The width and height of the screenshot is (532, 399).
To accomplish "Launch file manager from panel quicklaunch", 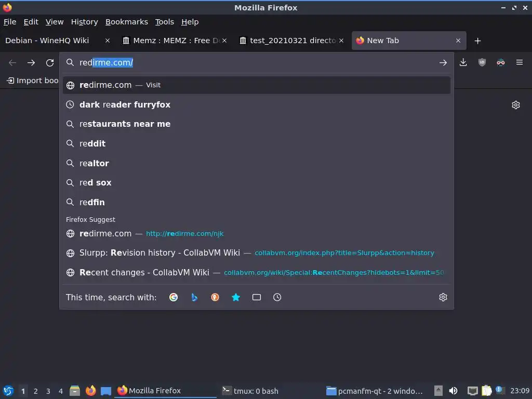I will pos(75,391).
